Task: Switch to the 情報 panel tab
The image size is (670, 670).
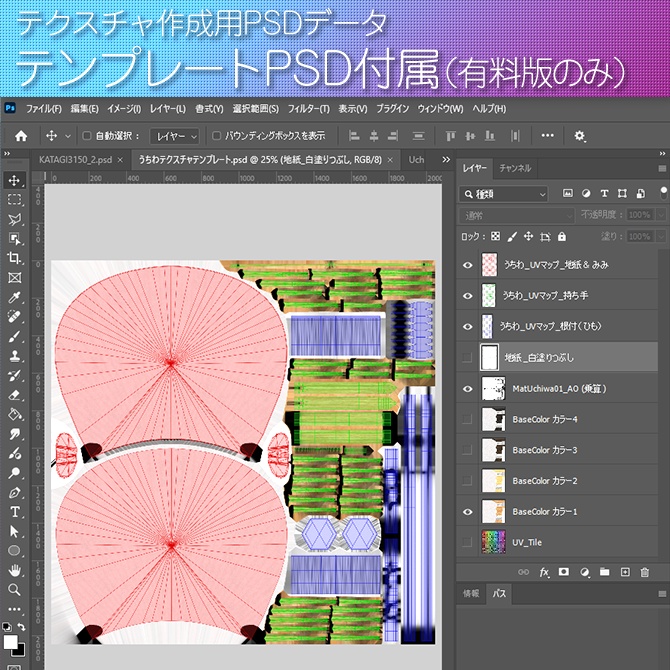Action: 471,594
